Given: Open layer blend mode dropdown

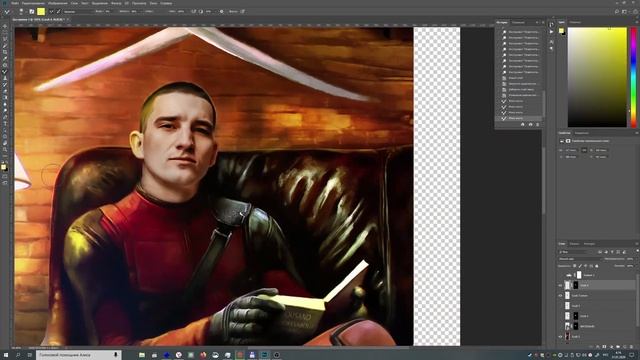Looking at the screenshot, I should click(x=580, y=259).
